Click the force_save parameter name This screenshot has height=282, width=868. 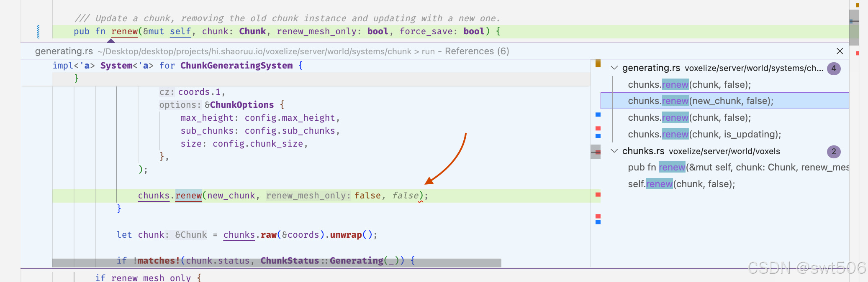click(426, 31)
